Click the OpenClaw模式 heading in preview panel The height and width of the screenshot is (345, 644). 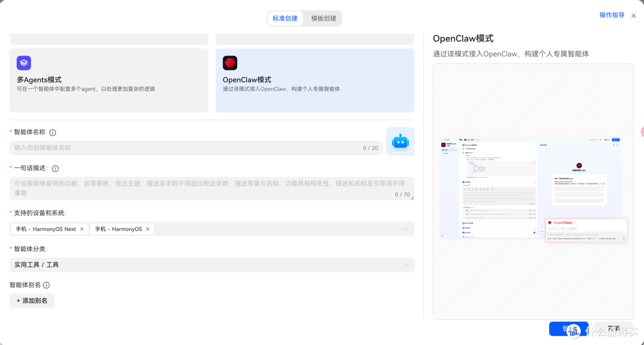(x=463, y=39)
